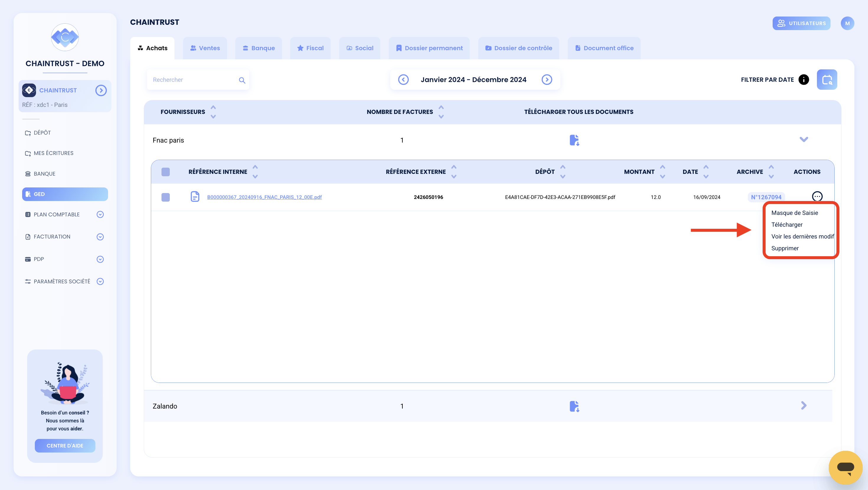Click the calendar date filter icon

coord(827,79)
